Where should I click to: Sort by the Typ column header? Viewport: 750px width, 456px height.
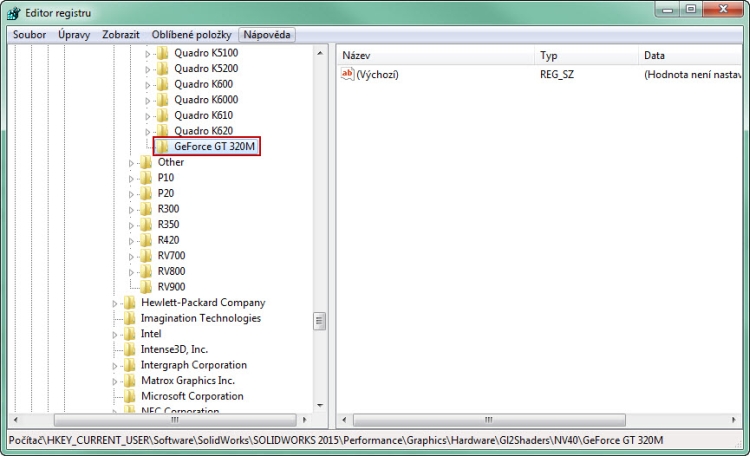586,56
